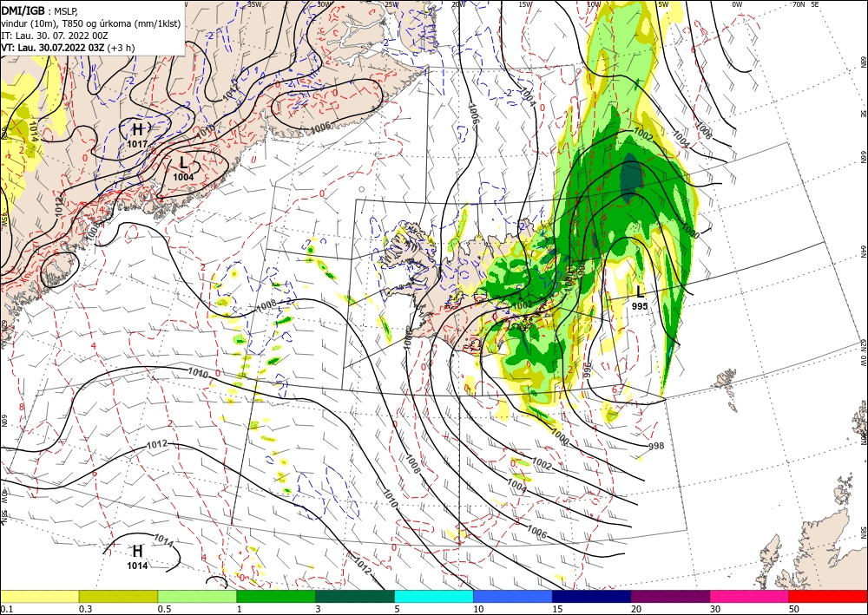Click the 'vindur (10m), T850 og úrkoma' line
This screenshot has height=615, width=868.
click(91, 23)
